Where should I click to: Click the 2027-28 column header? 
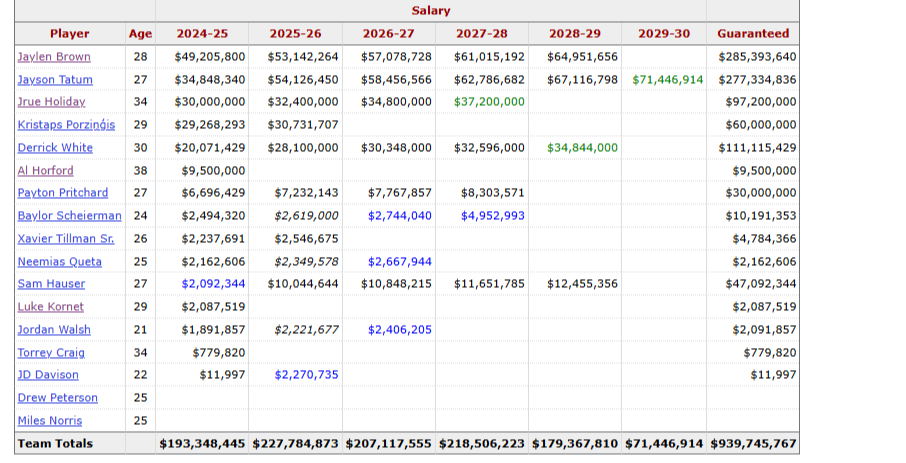pyautogui.click(x=482, y=34)
